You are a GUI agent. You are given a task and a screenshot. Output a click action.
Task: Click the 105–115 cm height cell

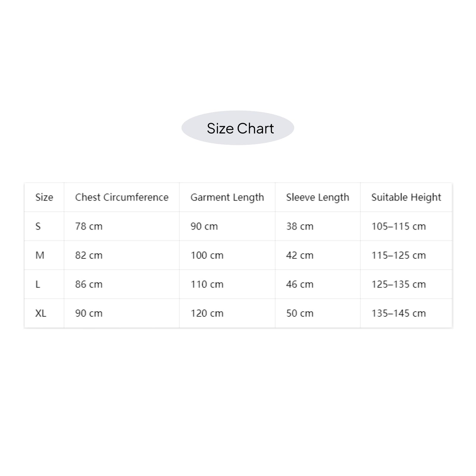click(406, 226)
